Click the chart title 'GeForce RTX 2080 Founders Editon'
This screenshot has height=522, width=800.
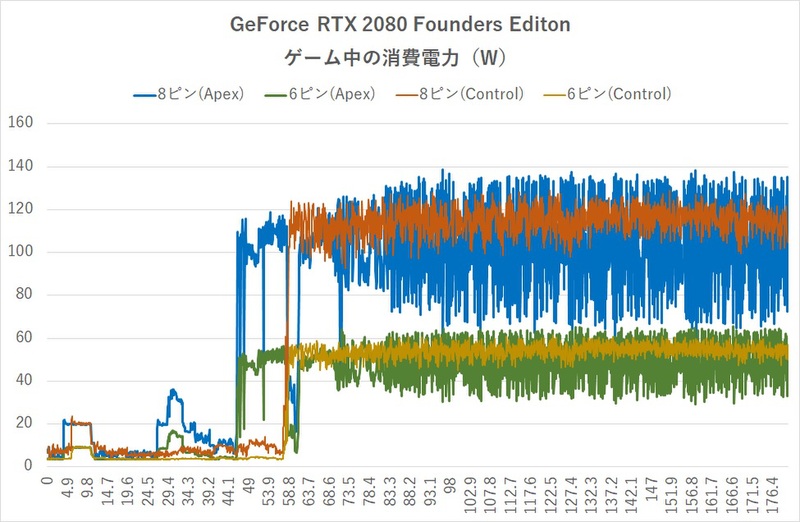(x=400, y=24)
